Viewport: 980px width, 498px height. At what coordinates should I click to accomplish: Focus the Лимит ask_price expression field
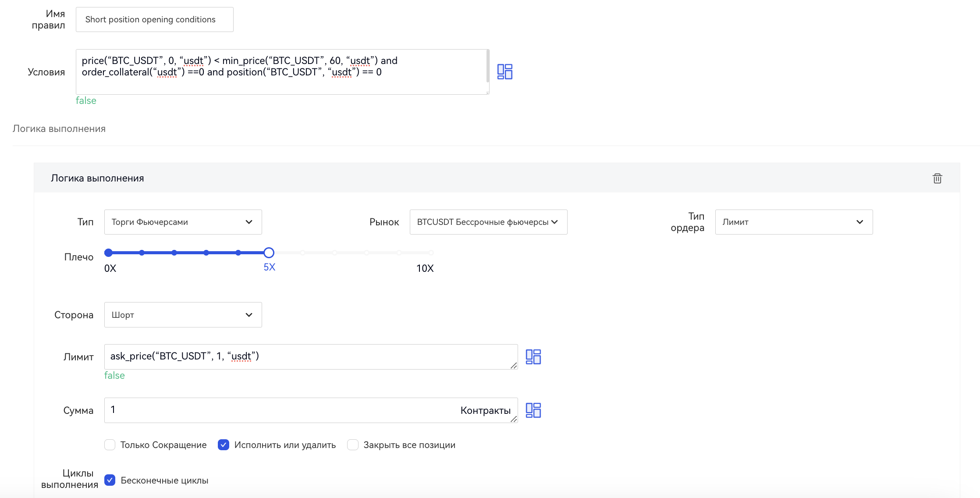point(307,356)
